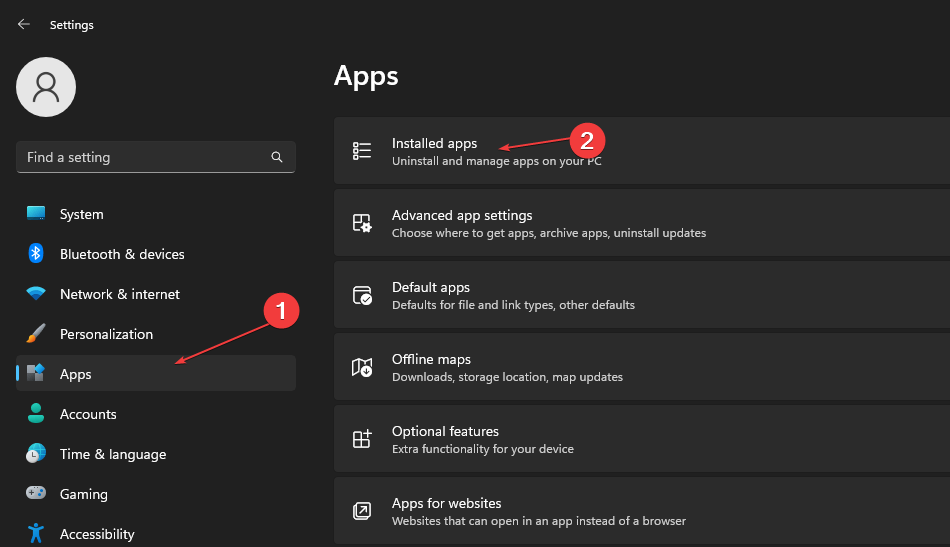Click the back arrow in Settings header
This screenshot has width=950, height=547.
tap(24, 24)
